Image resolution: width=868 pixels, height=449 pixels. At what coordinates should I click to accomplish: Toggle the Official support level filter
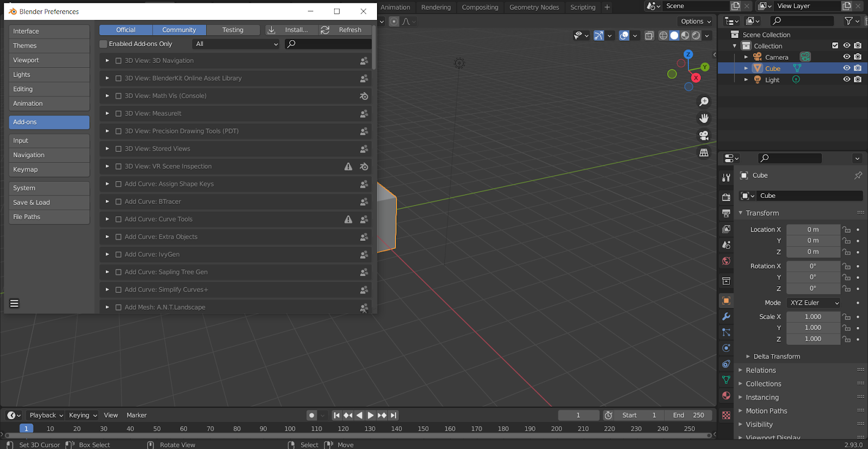pos(126,30)
